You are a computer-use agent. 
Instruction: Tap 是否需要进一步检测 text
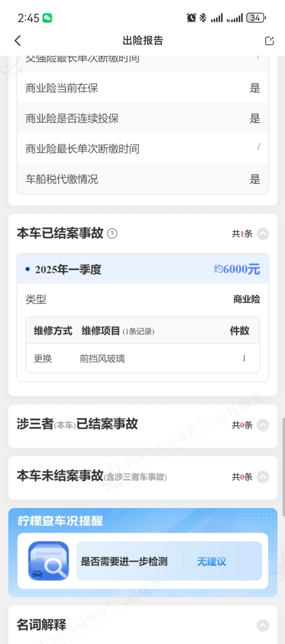point(124,561)
